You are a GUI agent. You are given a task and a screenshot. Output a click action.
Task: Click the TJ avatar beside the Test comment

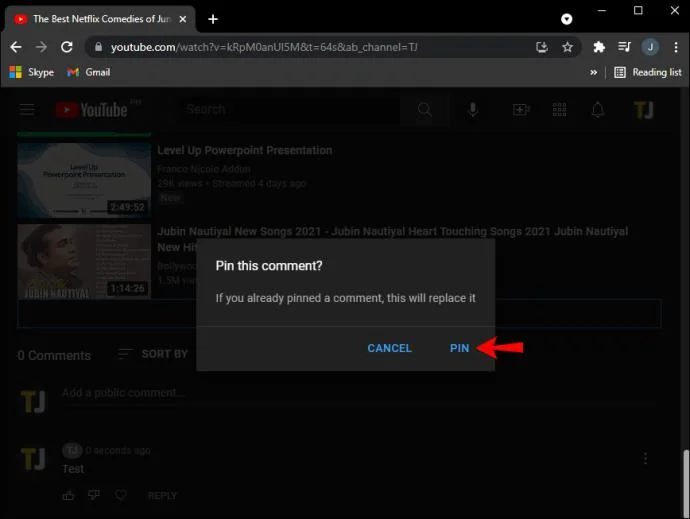pyautogui.click(x=33, y=459)
